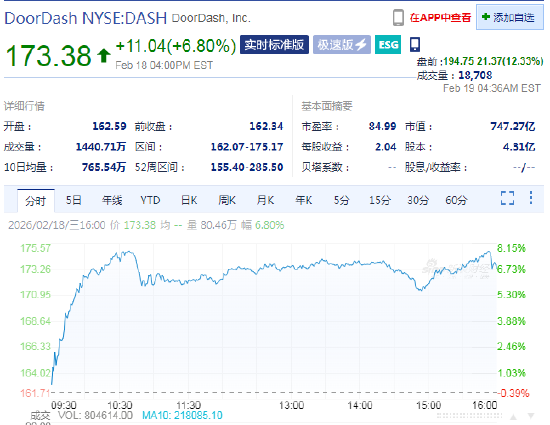Click the MA10: 218085.10 indicator label
Viewport: 550px width, 425px height.
(x=182, y=416)
